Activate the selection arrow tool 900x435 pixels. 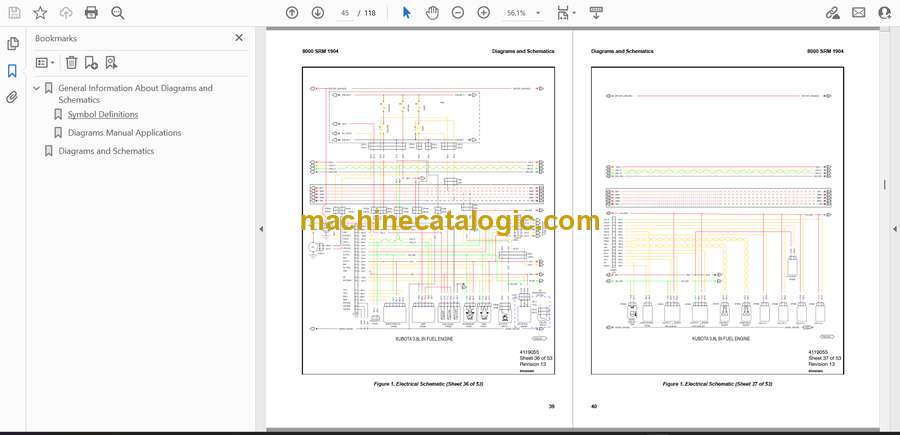406,13
